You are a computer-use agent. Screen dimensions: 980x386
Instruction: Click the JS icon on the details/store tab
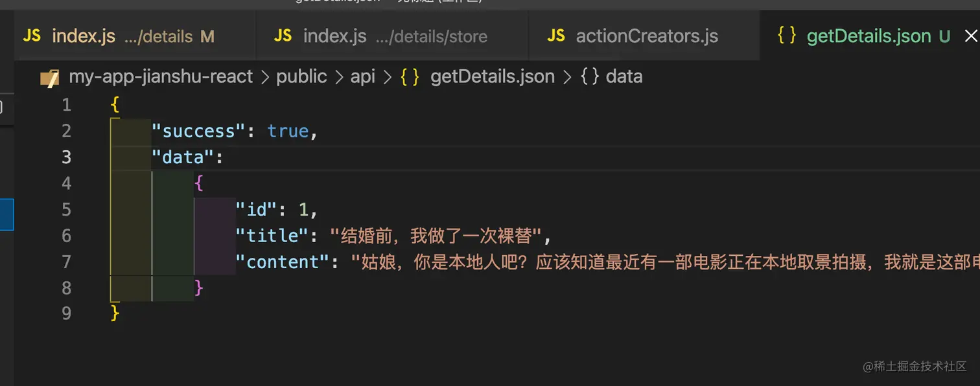tap(283, 36)
